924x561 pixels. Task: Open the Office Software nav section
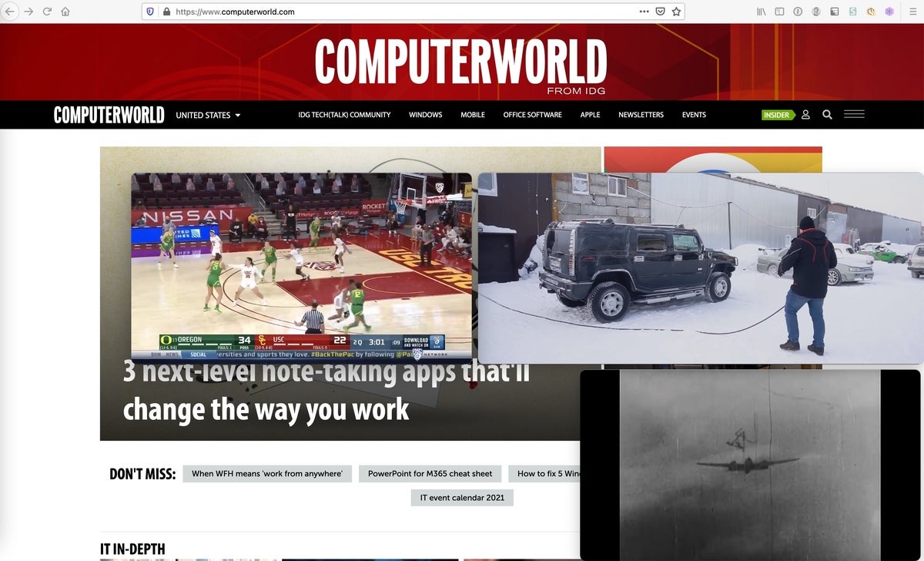point(532,115)
